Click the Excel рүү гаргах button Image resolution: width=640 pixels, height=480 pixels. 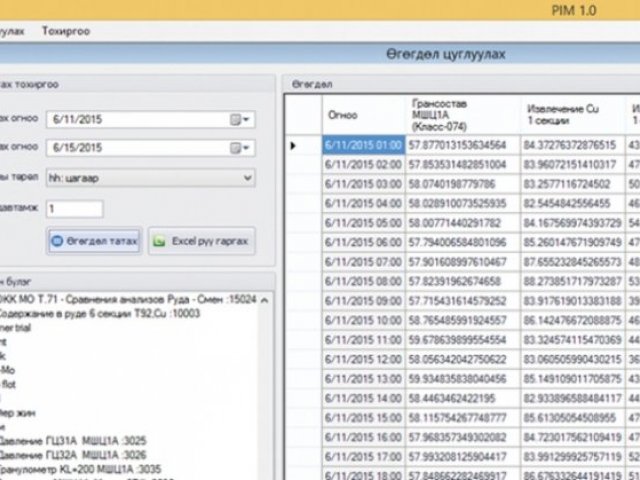[202, 241]
